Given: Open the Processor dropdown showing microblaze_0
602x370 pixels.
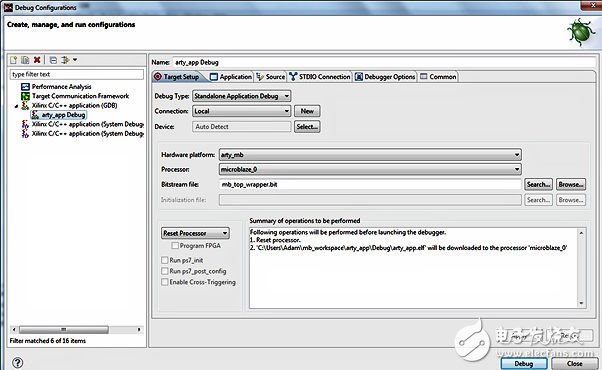Looking at the screenshot, I should click(x=370, y=169).
